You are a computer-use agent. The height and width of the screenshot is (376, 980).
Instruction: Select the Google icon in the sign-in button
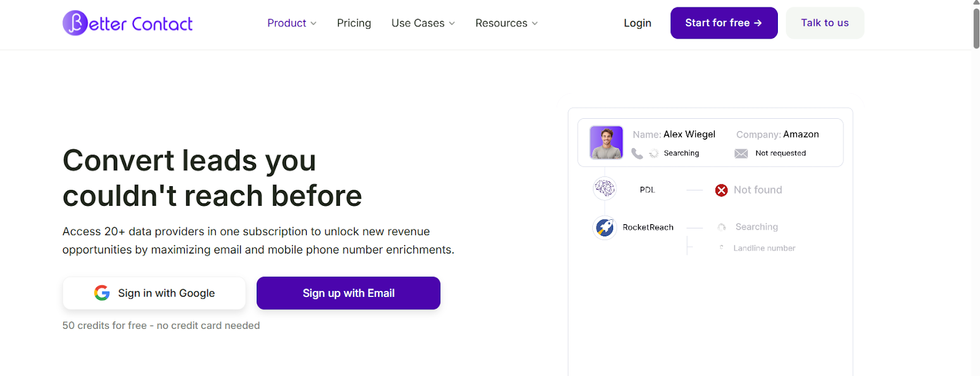pyautogui.click(x=102, y=293)
